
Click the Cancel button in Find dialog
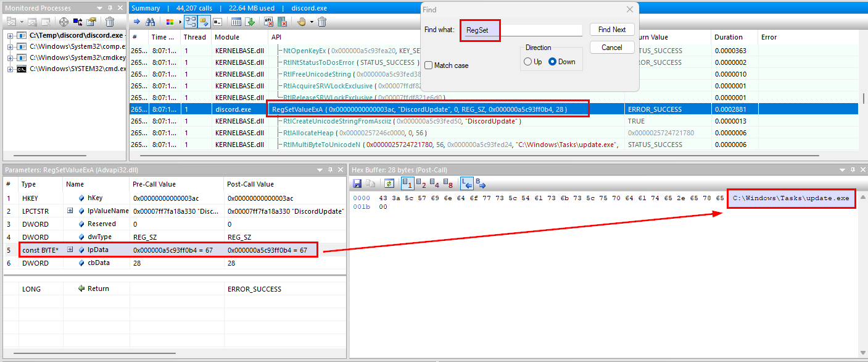[611, 48]
